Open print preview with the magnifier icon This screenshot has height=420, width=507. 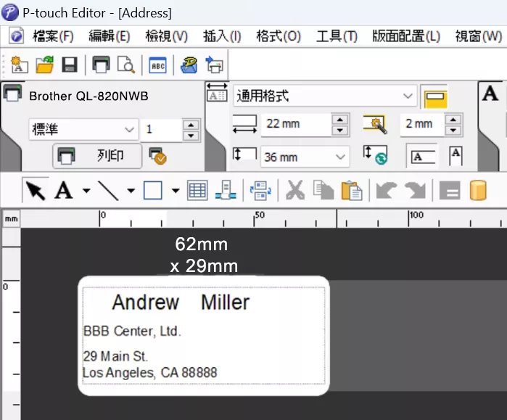126,65
